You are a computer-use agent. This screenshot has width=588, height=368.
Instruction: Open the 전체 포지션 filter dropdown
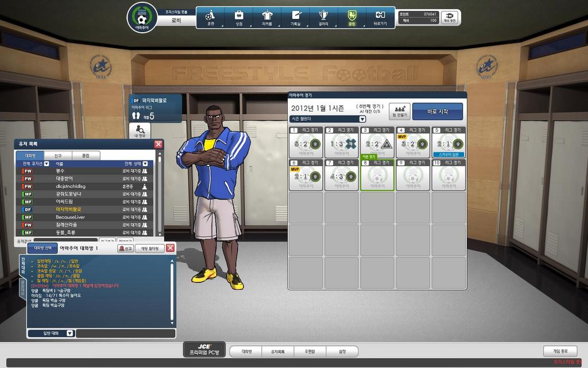[47, 164]
